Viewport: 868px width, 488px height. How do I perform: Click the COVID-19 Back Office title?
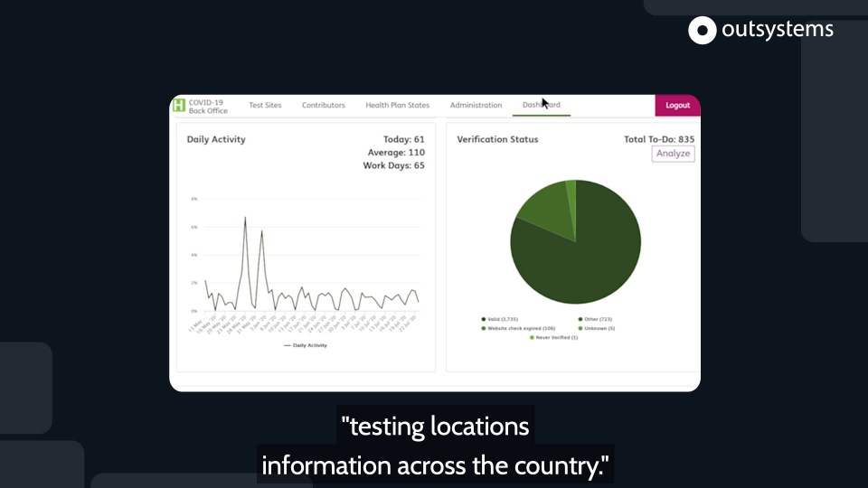[x=208, y=107]
